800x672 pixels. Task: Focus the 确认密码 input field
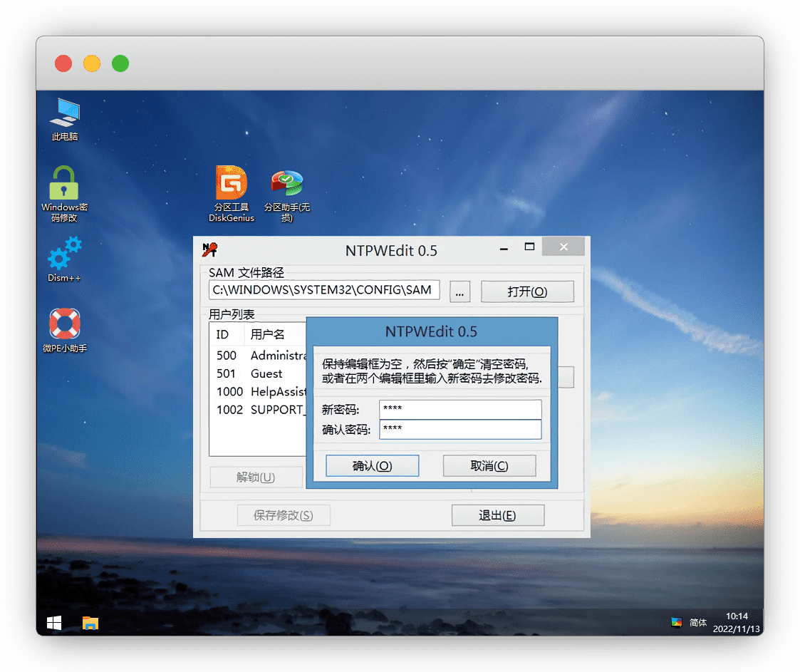point(460,429)
